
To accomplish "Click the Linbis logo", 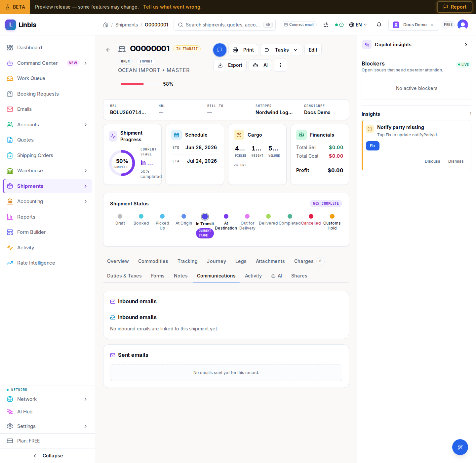I will click(21, 25).
